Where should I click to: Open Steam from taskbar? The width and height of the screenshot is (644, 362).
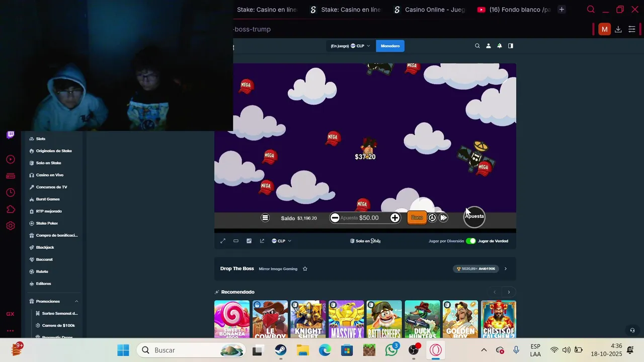pos(281,350)
